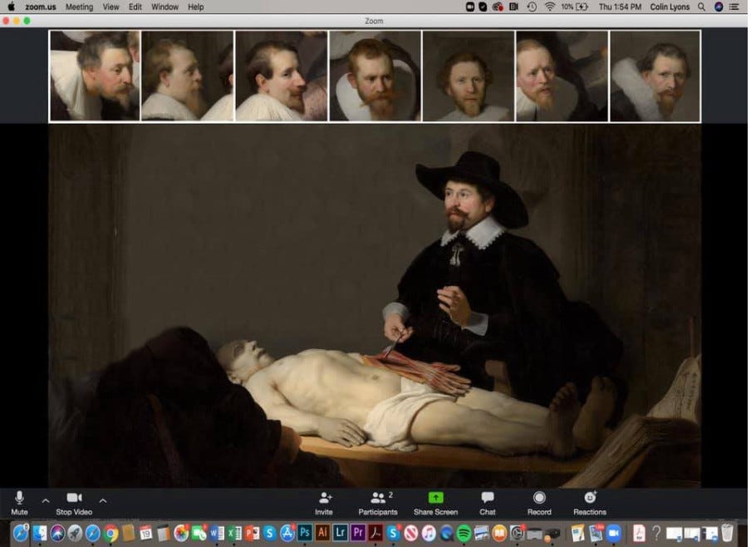Mute the microphone in Zoom
The width and height of the screenshot is (756, 547).
(x=19, y=503)
